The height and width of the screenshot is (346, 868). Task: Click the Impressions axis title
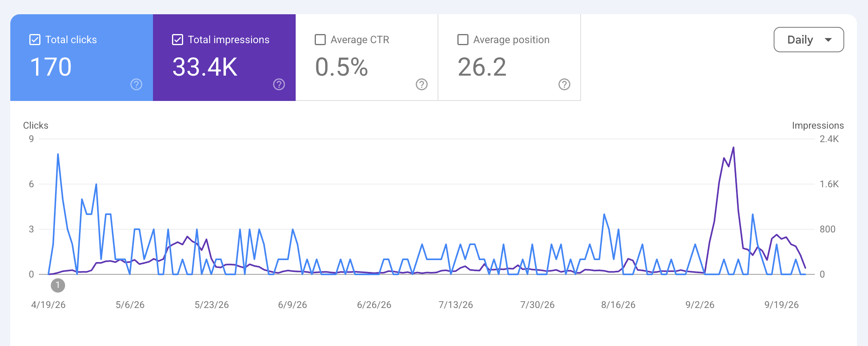[818, 125]
